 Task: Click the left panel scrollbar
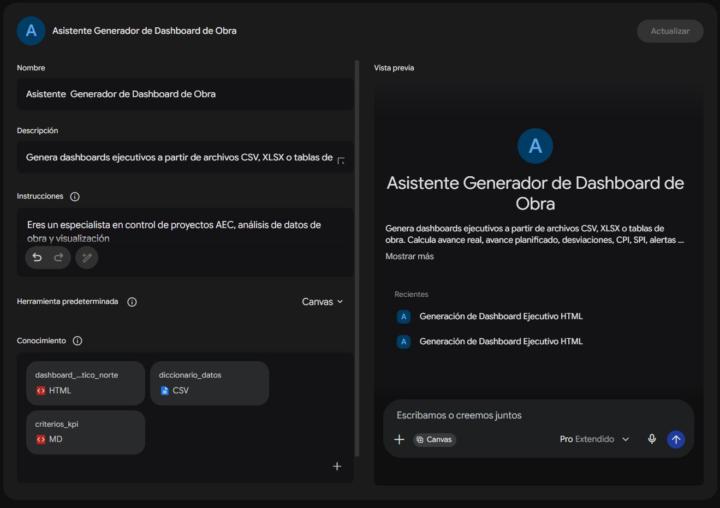[357, 257]
